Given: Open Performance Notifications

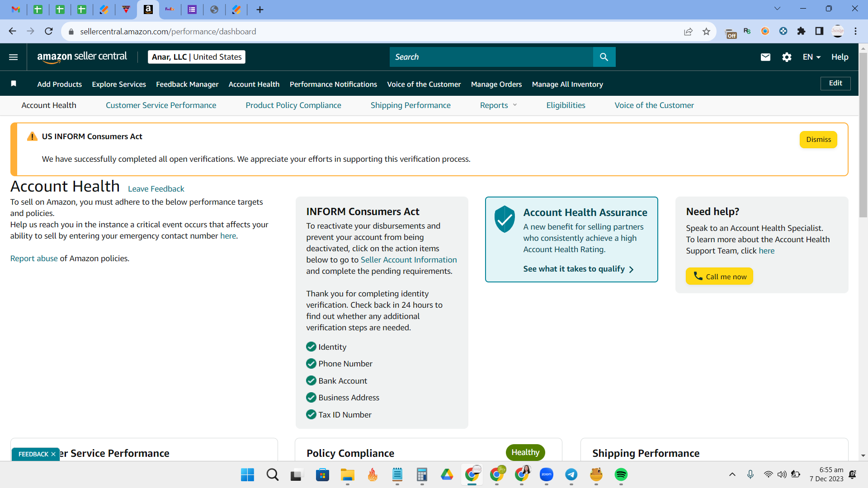Looking at the screenshot, I should coord(333,84).
